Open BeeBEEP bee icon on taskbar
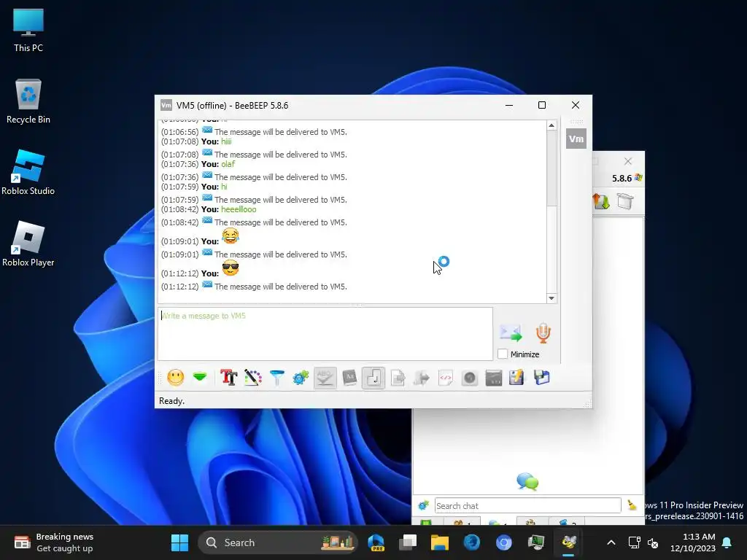The height and width of the screenshot is (560, 747). (x=569, y=542)
